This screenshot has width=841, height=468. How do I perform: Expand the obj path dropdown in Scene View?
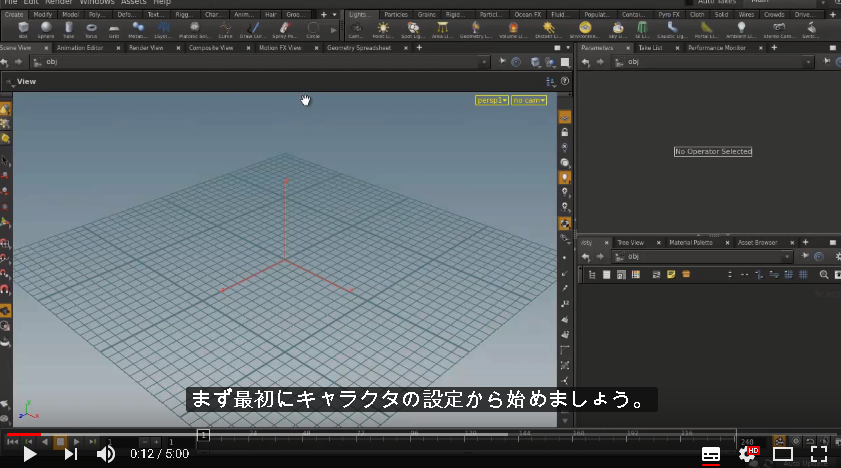click(x=484, y=62)
